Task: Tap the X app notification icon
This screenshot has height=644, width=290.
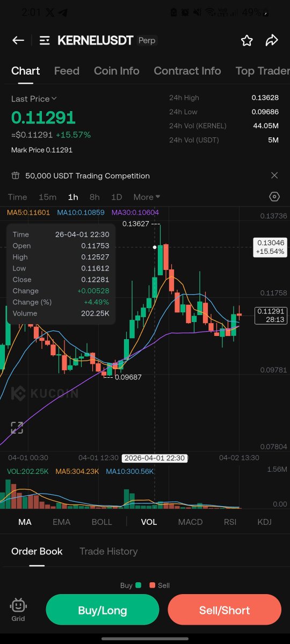Action: pyautogui.click(x=50, y=12)
